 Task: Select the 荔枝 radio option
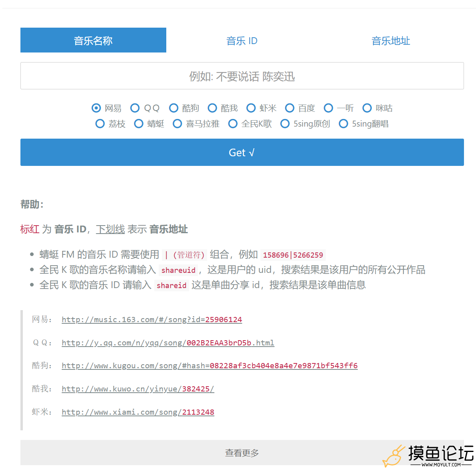pyautogui.click(x=100, y=124)
